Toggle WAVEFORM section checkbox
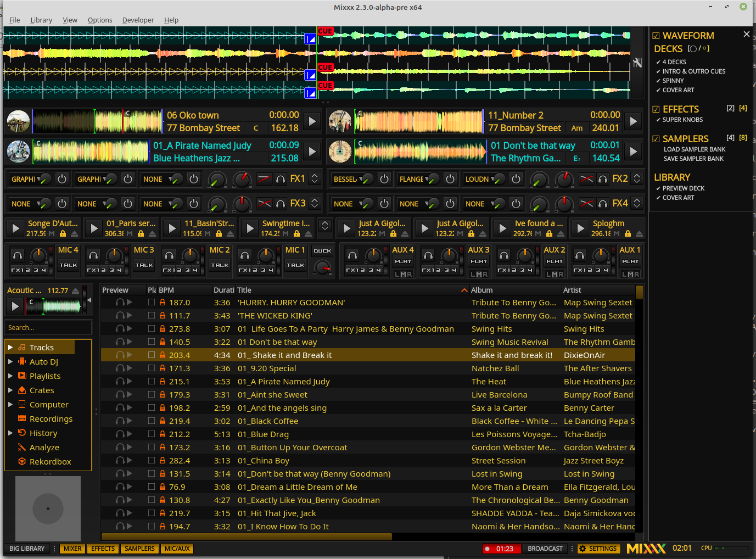 click(656, 36)
